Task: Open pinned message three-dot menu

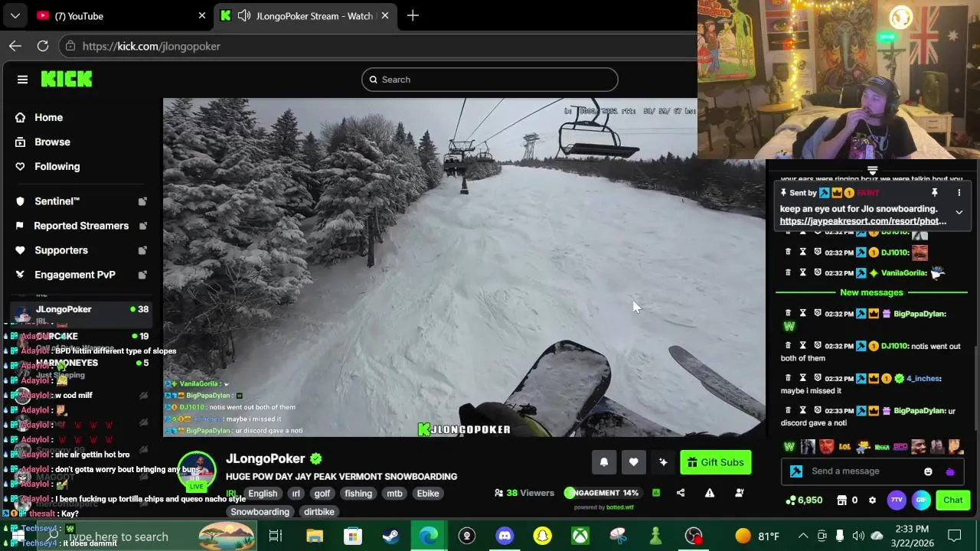Action: [959, 193]
